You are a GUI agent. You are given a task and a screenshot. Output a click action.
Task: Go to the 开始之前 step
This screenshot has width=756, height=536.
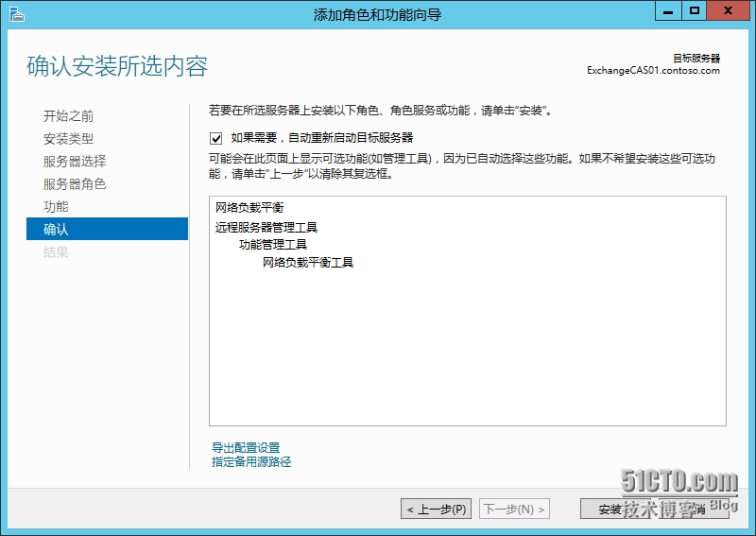(68, 116)
